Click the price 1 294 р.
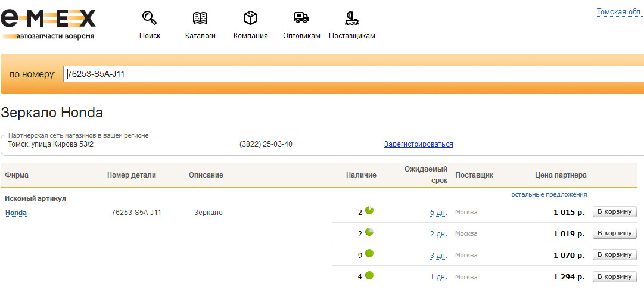 point(569,277)
